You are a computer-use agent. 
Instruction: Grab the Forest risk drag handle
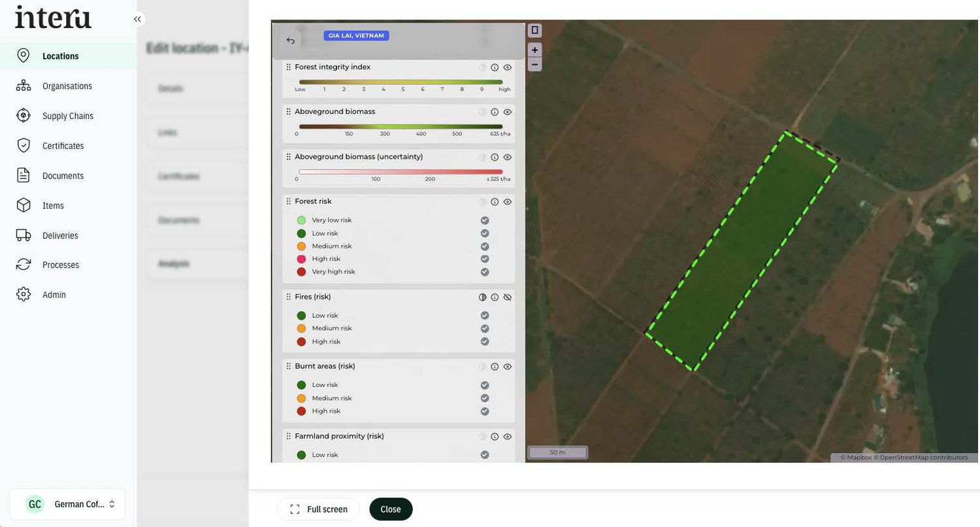tap(289, 201)
